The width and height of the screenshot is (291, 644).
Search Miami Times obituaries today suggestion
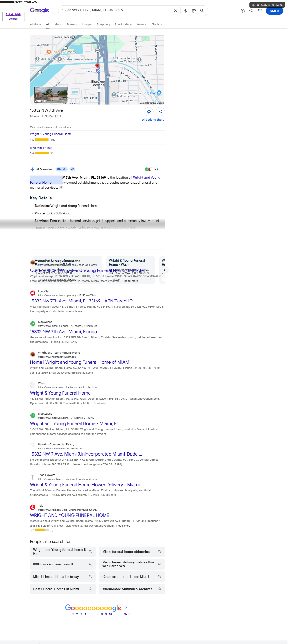click(x=63, y=577)
